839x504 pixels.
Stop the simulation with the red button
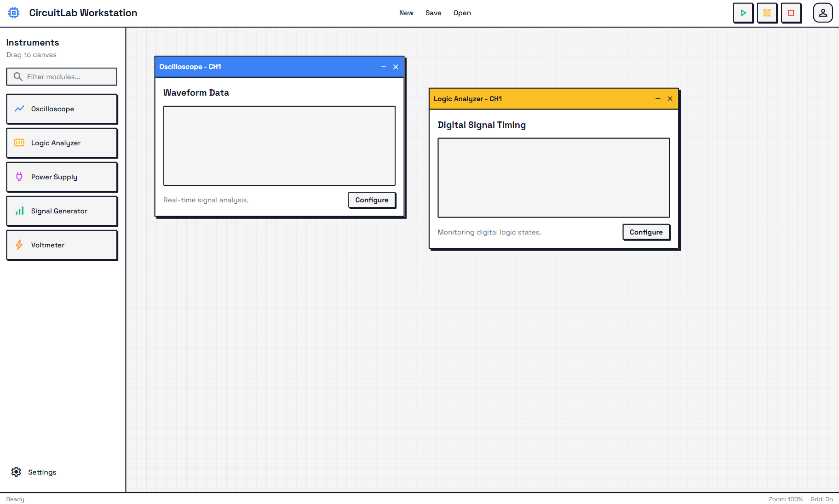(791, 13)
